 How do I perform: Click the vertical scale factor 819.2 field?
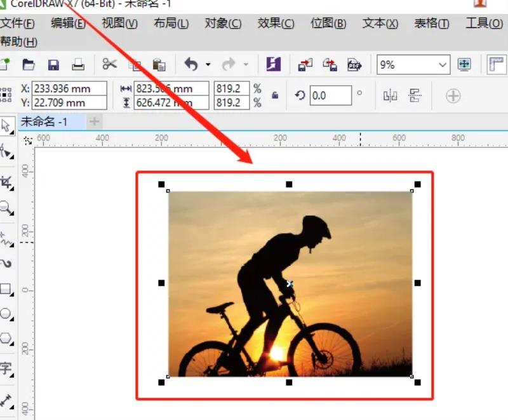point(232,103)
